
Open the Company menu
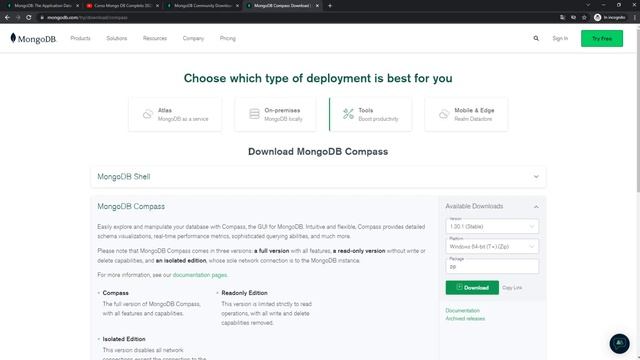click(193, 38)
